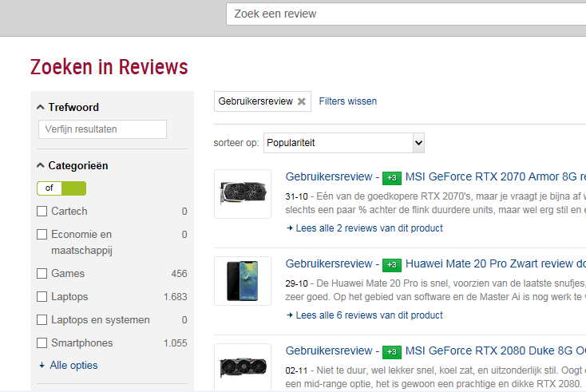This screenshot has width=586, height=392.
Task: Check the Economie en maatschappij checkbox
Action: click(42, 234)
